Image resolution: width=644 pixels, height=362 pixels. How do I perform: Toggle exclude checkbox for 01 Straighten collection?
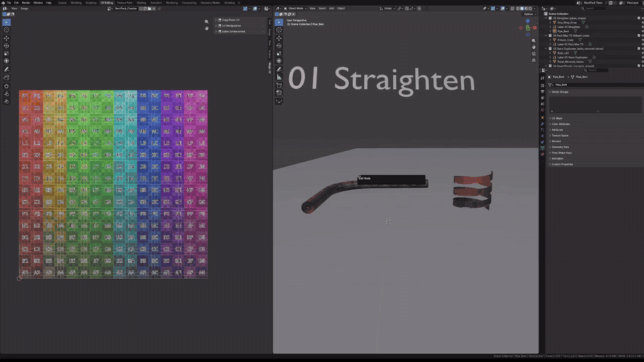[639, 18]
